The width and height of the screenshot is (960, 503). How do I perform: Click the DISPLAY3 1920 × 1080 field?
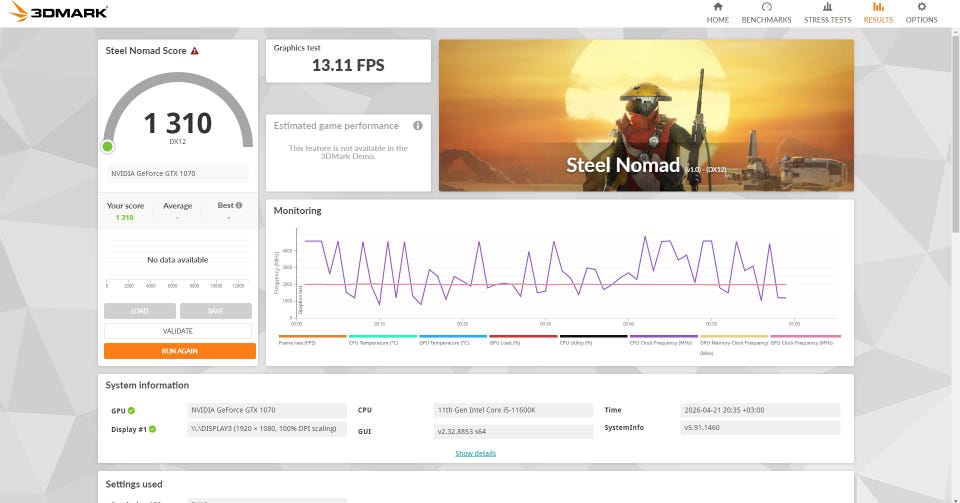(267, 429)
